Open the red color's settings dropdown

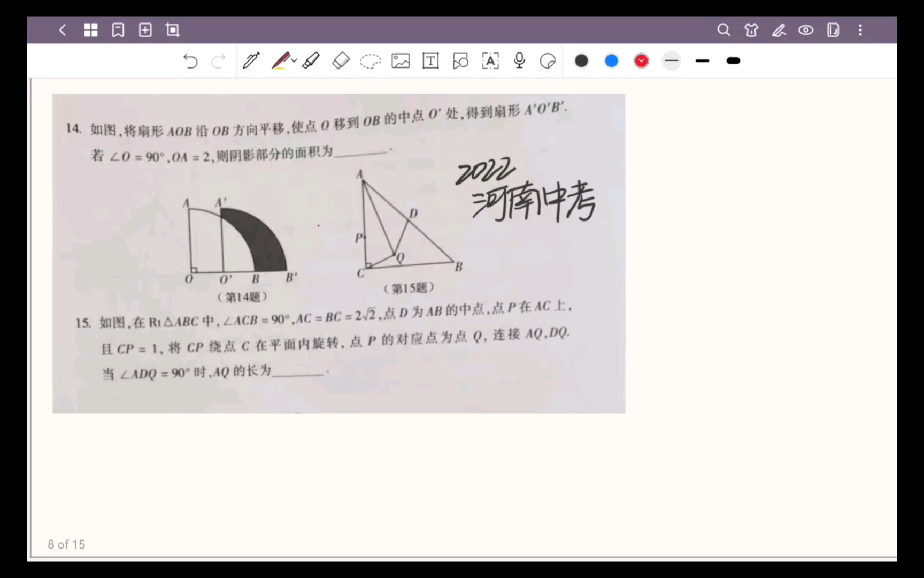pos(641,60)
